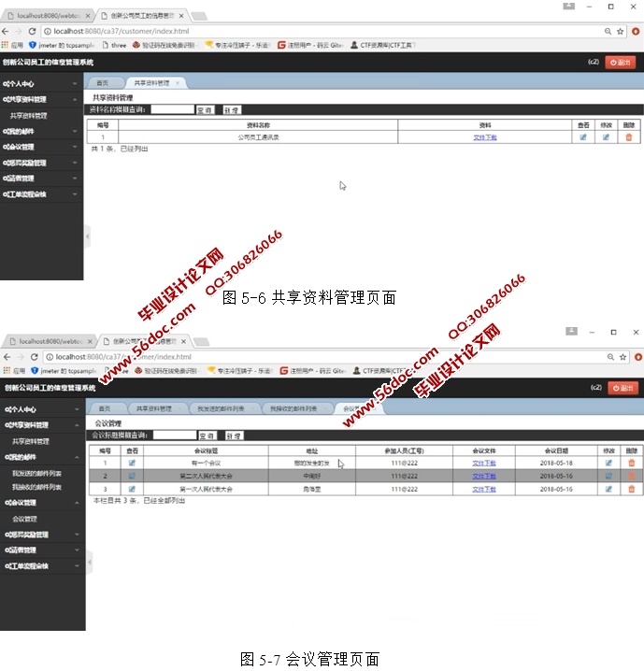This screenshot has height=671, width=644.
Task: Edit the 第二次人民代表大会 meeting row
Action: (x=608, y=476)
